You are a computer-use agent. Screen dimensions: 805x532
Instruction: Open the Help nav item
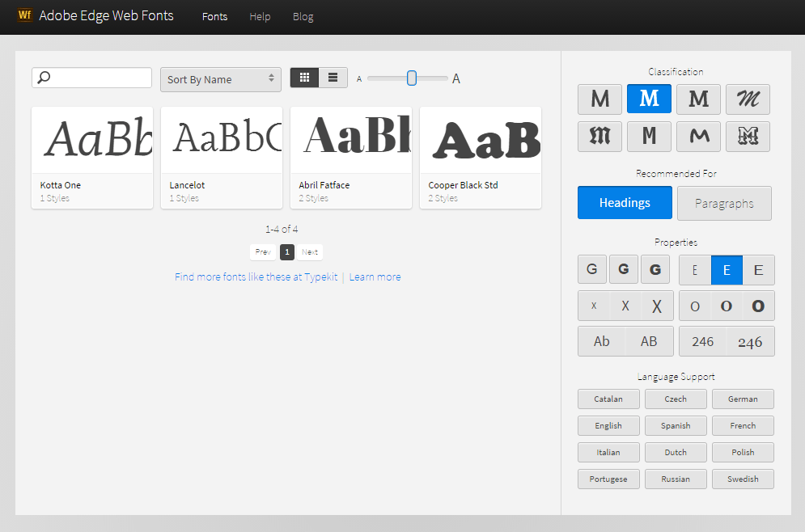[x=260, y=16]
